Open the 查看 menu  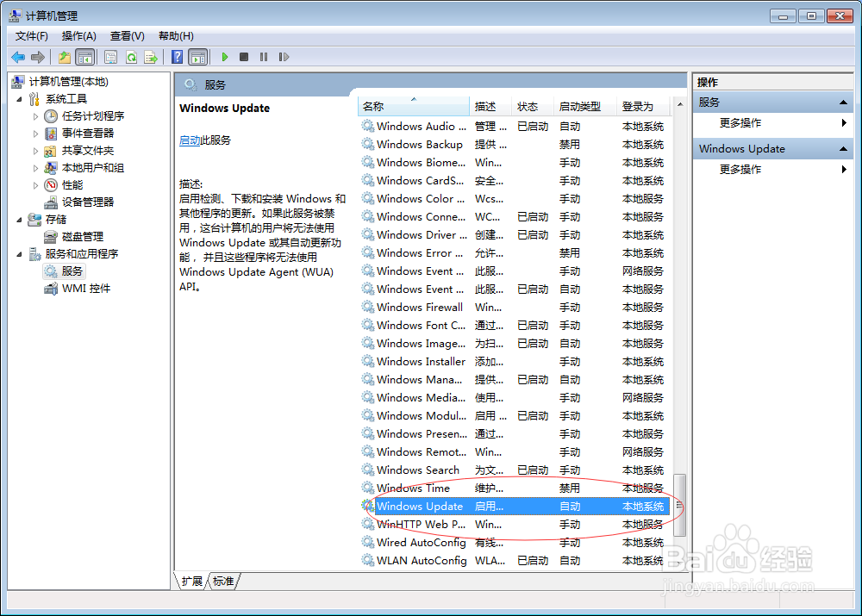[126, 35]
